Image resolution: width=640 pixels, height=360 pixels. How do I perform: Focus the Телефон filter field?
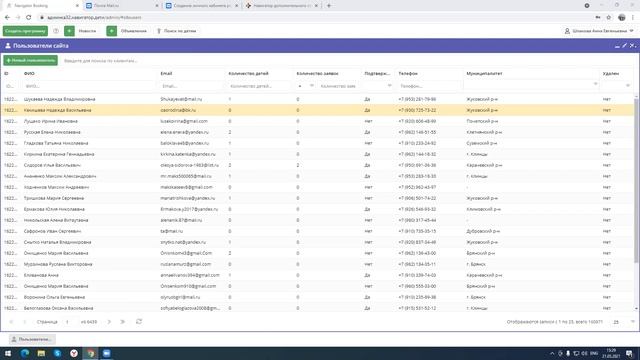click(429, 86)
